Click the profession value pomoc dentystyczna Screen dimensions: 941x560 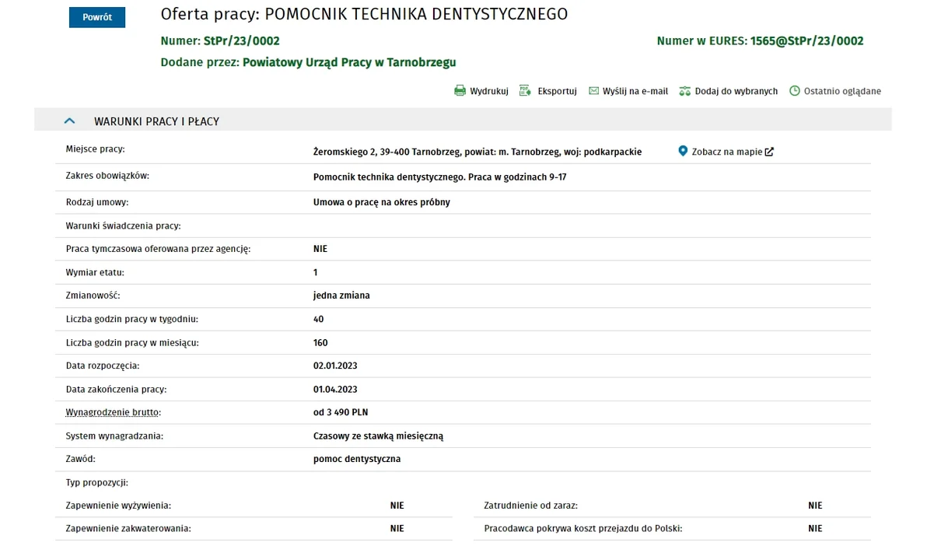click(x=357, y=459)
